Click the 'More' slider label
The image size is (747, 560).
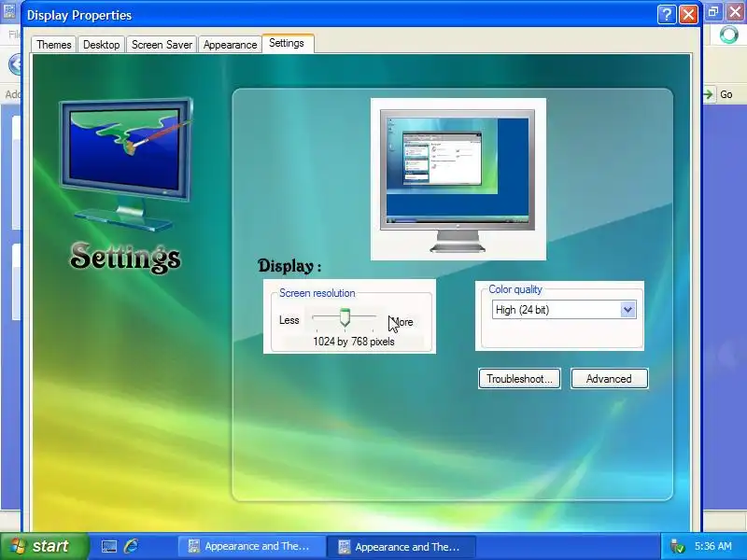pos(402,322)
